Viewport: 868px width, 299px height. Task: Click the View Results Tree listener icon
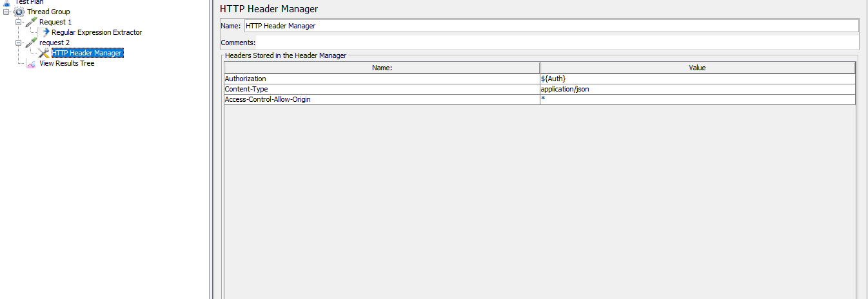(x=31, y=64)
